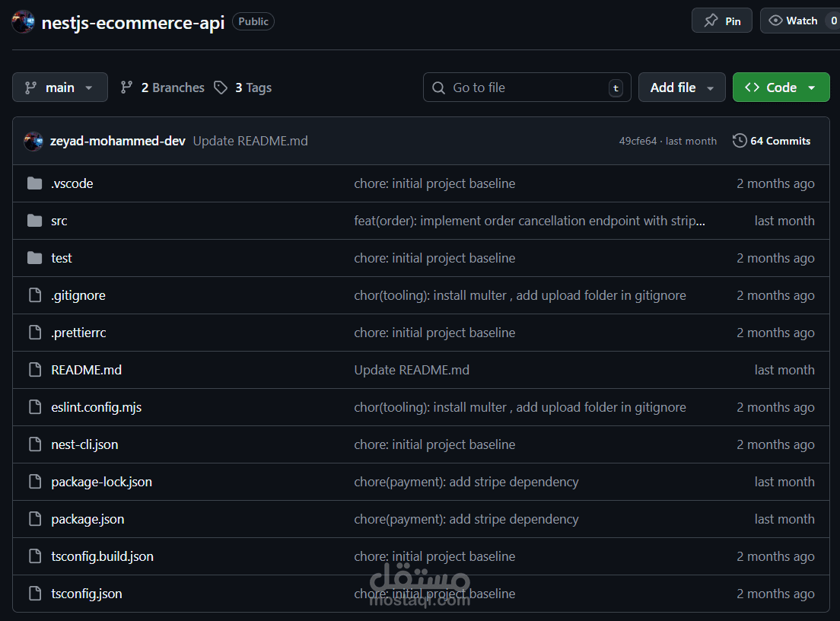
Task: Open README.md row's Update README.md commit message
Action: point(412,370)
